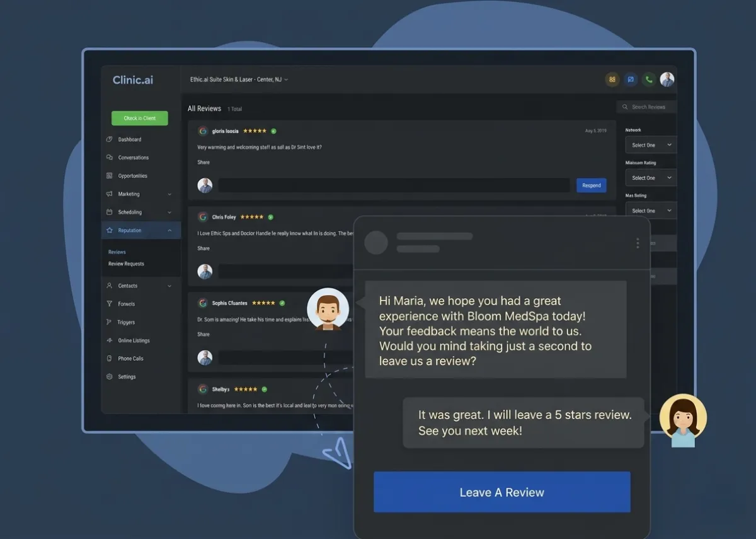The image size is (756, 539).
Task: Click the reply avatar under Chris Foley review
Action: tap(205, 272)
